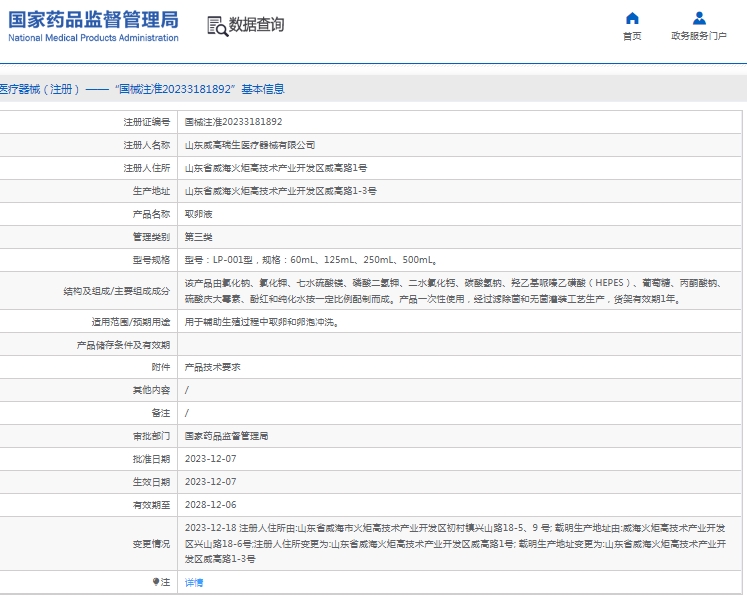Screen dimensions: 747x599
Task: Click the lightbulb icon beside 注
Action: pyautogui.click(x=155, y=582)
